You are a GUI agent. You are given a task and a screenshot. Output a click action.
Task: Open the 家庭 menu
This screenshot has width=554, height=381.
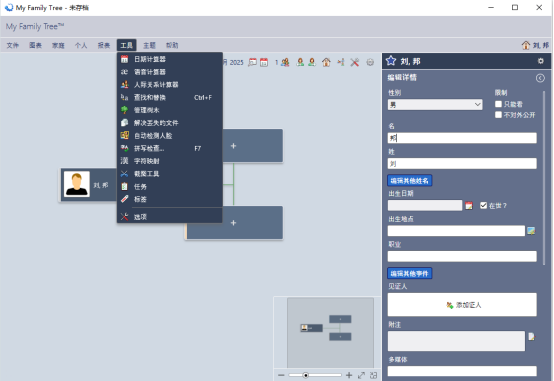[58, 45]
